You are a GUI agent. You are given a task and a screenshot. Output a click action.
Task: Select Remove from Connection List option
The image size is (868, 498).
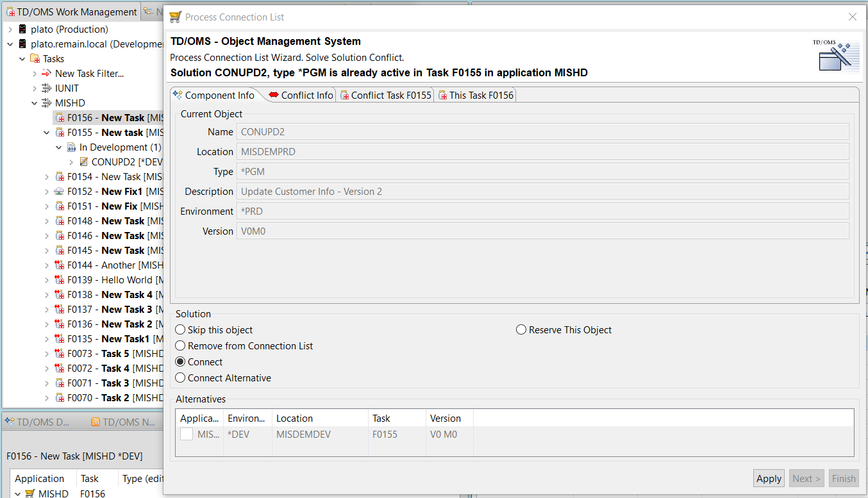[181, 346]
